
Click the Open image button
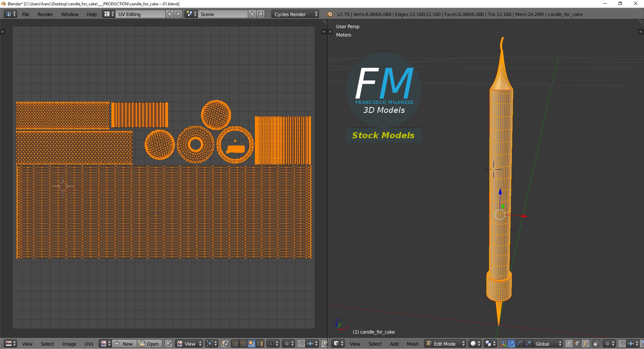(150, 344)
